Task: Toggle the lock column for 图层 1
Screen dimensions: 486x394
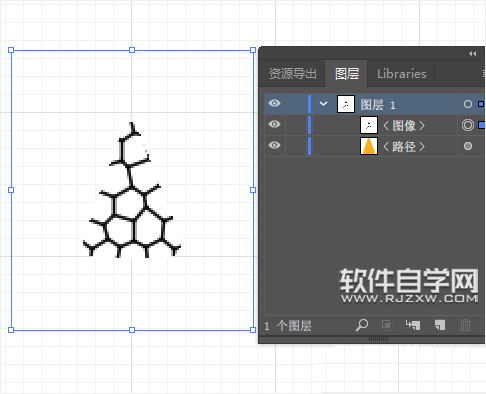Action: [296, 104]
